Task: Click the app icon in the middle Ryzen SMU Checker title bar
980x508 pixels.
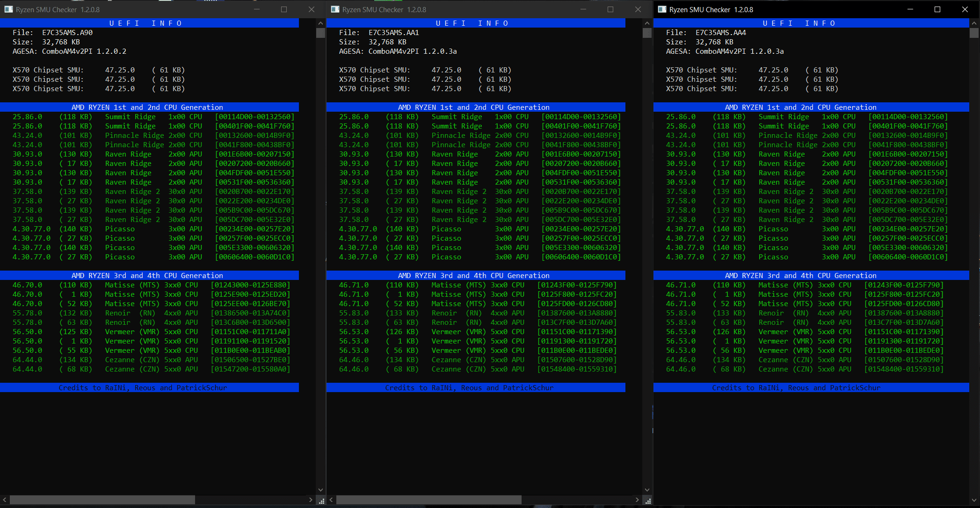Action: pos(335,9)
